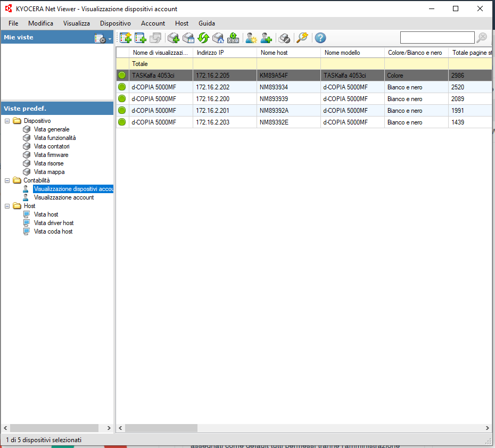Select Vista coda host in tree
The width and height of the screenshot is (495, 448).
coord(53,231)
